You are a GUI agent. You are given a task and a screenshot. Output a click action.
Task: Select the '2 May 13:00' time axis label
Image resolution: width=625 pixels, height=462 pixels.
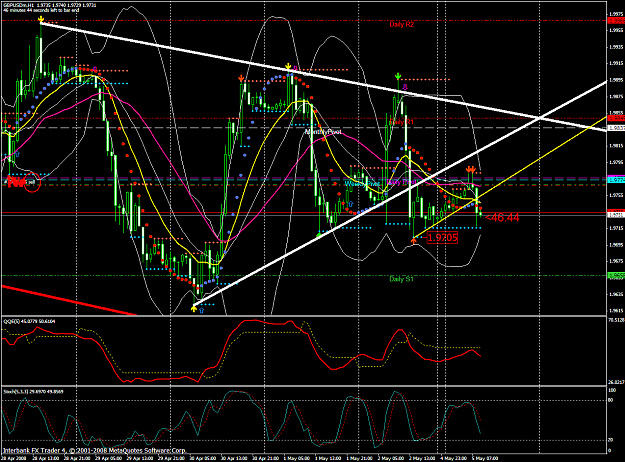[x=422, y=458]
